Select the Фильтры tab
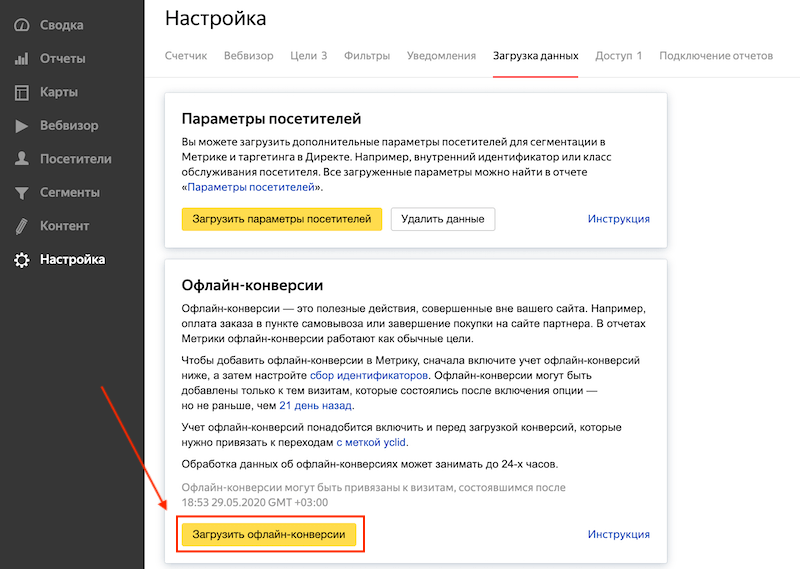Screen dimensions: 800x569 [x=367, y=56]
